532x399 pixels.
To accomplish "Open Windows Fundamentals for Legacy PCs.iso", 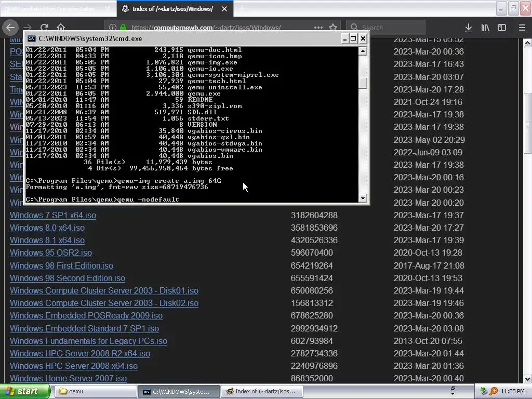I will pyautogui.click(x=88, y=341).
